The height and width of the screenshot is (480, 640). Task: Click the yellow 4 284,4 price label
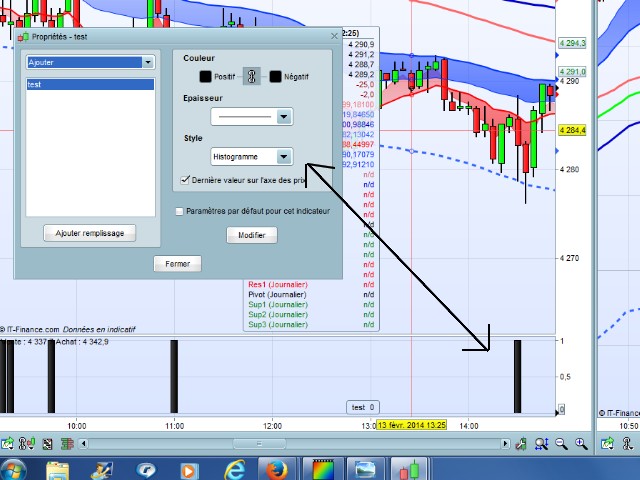click(572, 131)
